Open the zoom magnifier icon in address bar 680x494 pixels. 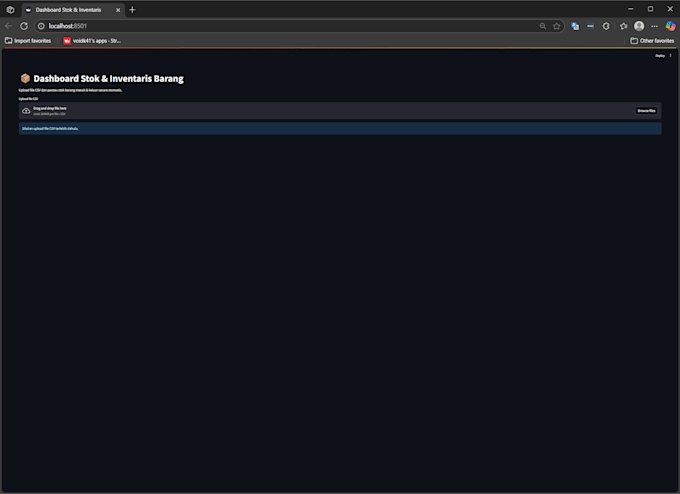coord(543,26)
